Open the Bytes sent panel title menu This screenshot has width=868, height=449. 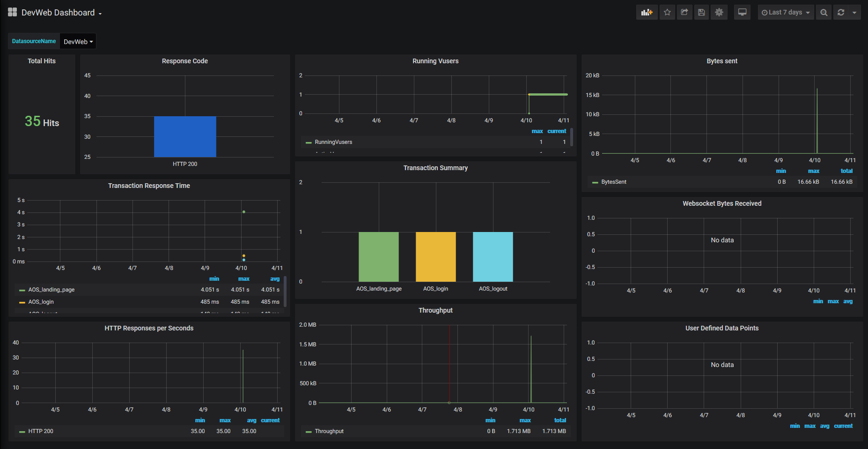click(x=722, y=61)
